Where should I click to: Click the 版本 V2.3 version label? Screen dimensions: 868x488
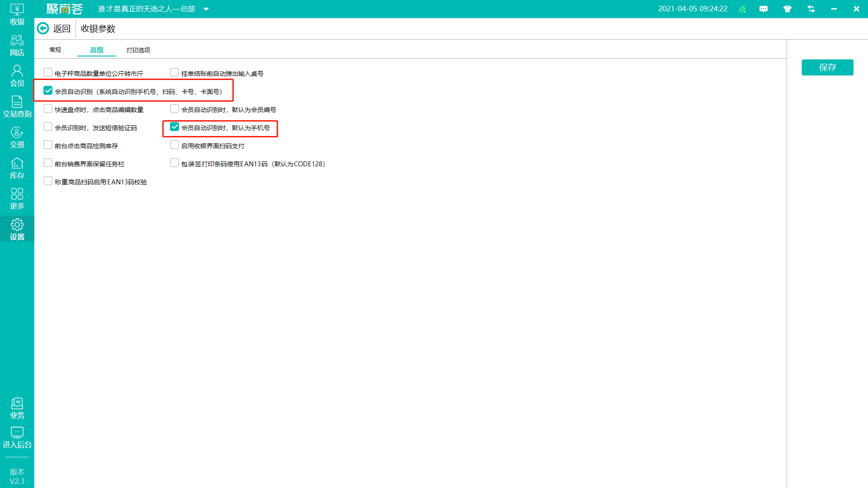pyautogui.click(x=17, y=476)
